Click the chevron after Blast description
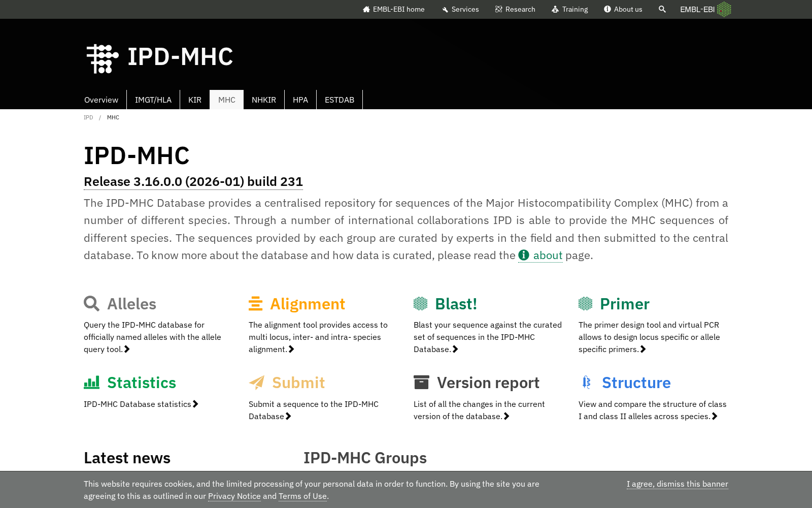The width and height of the screenshot is (812, 508). [455, 349]
